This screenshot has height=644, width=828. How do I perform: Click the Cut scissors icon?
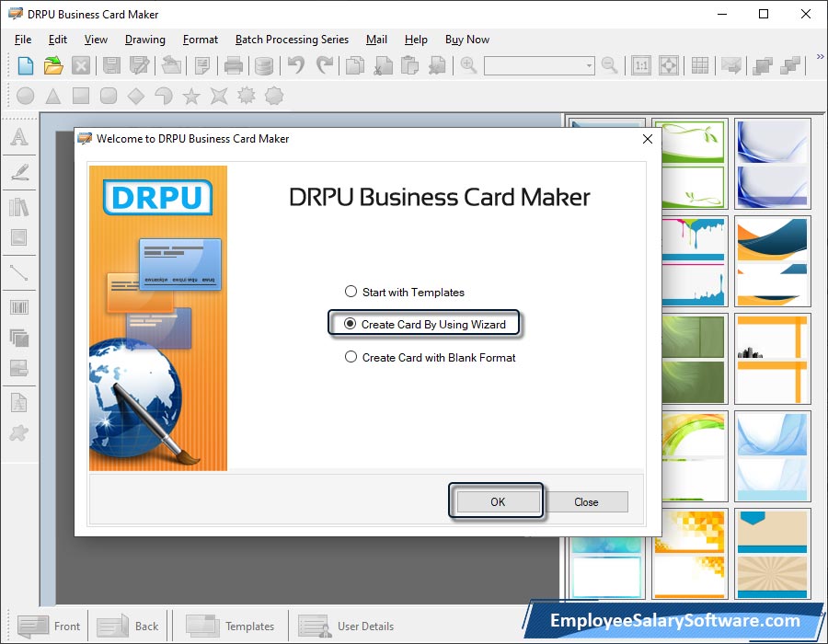383,66
